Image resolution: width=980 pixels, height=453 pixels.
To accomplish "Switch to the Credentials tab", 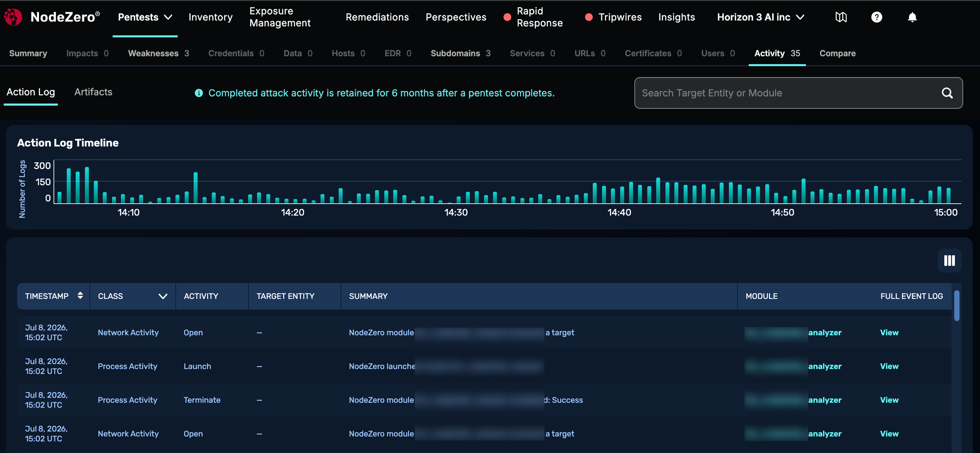I will point(236,53).
